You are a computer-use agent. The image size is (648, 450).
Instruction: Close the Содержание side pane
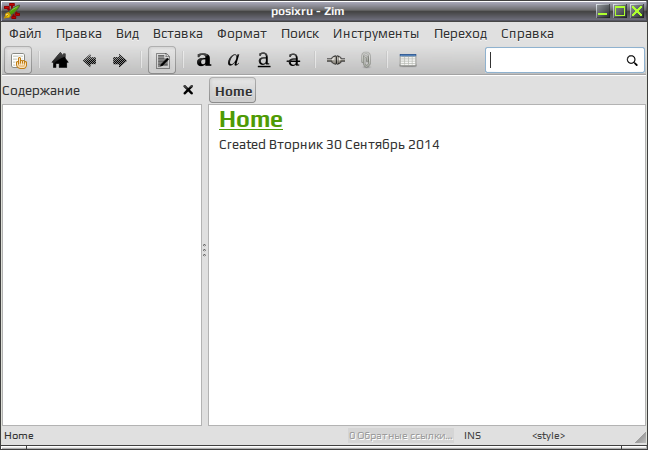(188, 90)
